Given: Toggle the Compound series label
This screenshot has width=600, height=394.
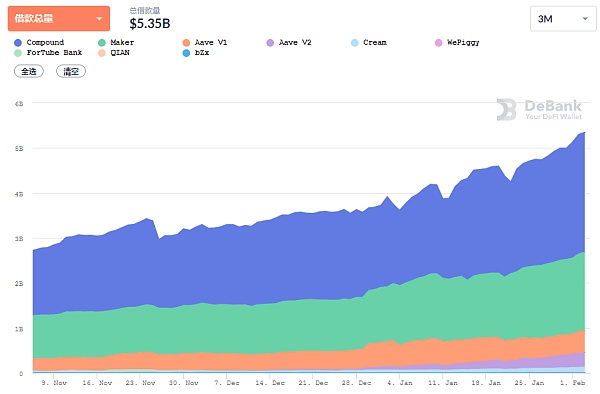Looking at the screenshot, I should pyautogui.click(x=45, y=42).
